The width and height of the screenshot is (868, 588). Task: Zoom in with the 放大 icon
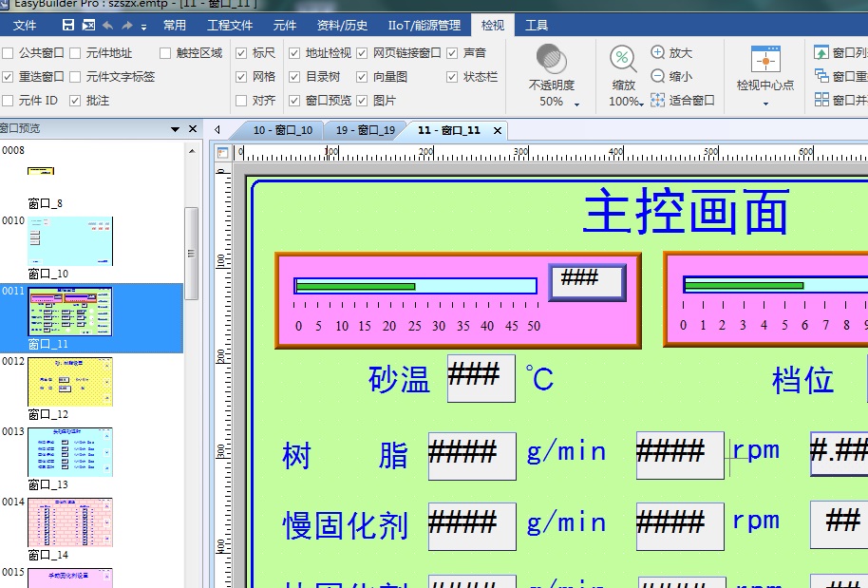coord(658,53)
